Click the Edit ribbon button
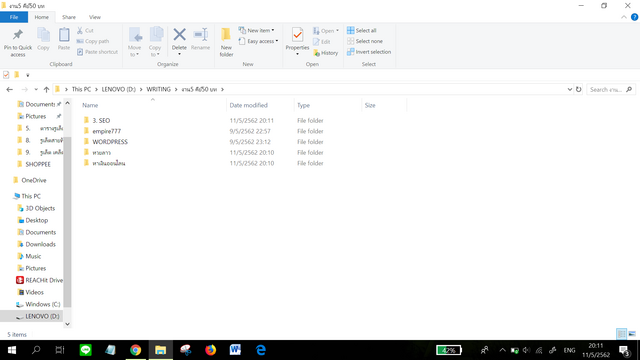 [322, 42]
